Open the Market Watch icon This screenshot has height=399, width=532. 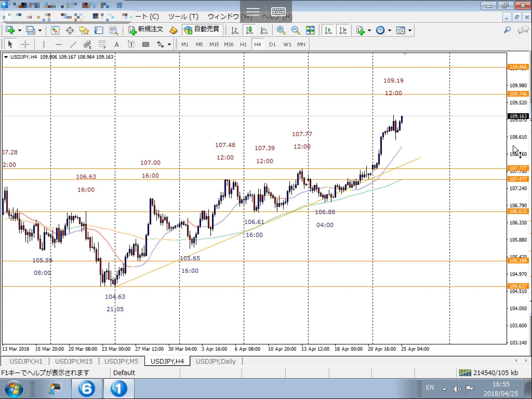(55, 30)
